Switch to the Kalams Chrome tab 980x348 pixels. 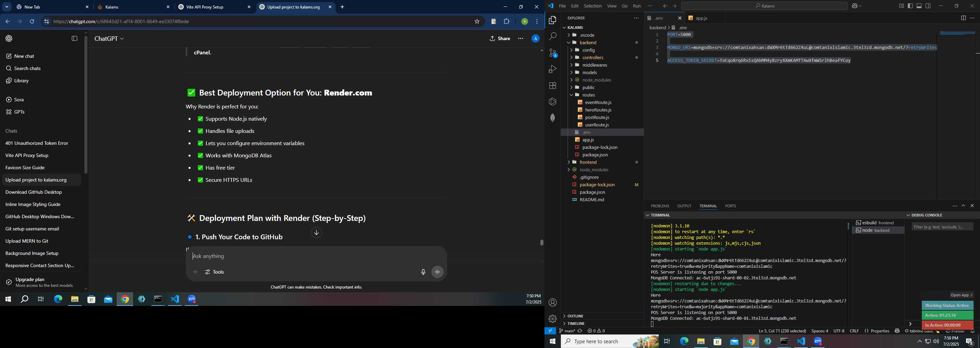click(x=132, y=7)
